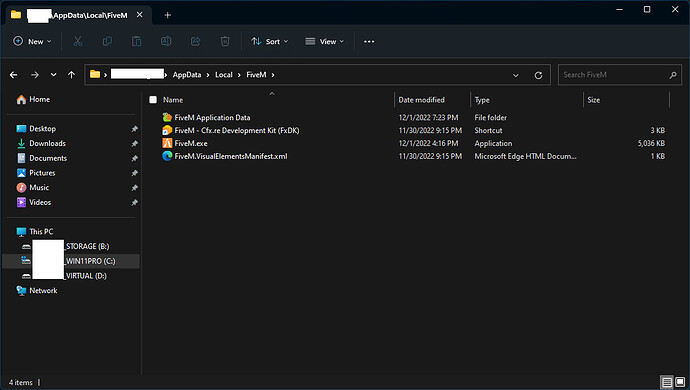Screen dimensions: 690x390
Task: Click the Delete trash icon
Action: coord(225,41)
